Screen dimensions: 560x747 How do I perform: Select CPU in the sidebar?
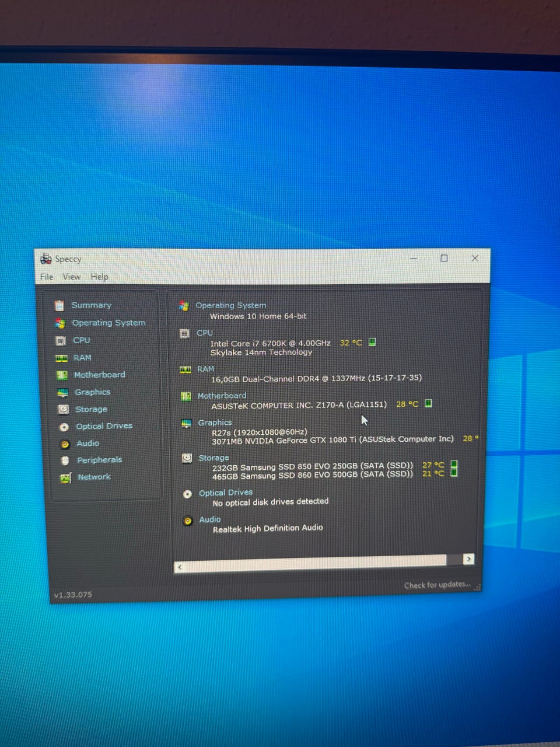[x=82, y=340]
